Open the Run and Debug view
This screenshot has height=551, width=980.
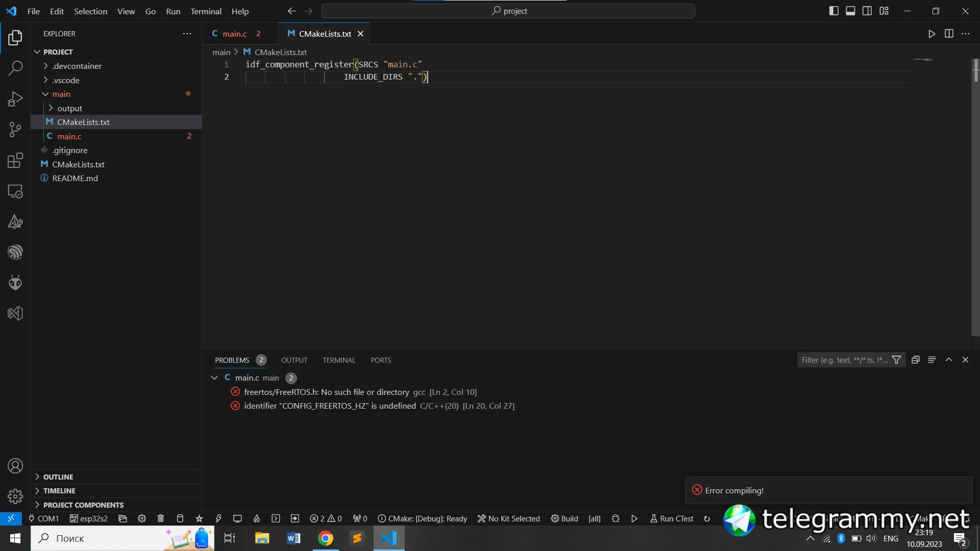(x=15, y=98)
